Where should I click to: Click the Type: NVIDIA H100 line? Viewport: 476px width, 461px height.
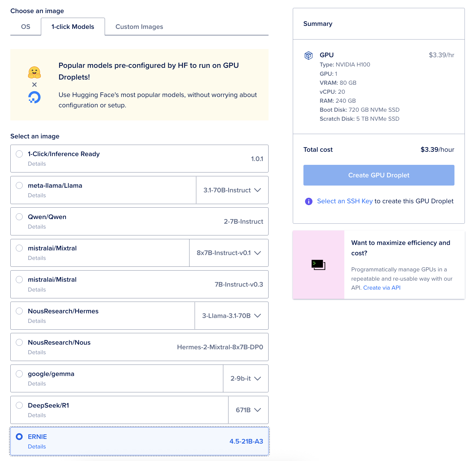tap(345, 65)
